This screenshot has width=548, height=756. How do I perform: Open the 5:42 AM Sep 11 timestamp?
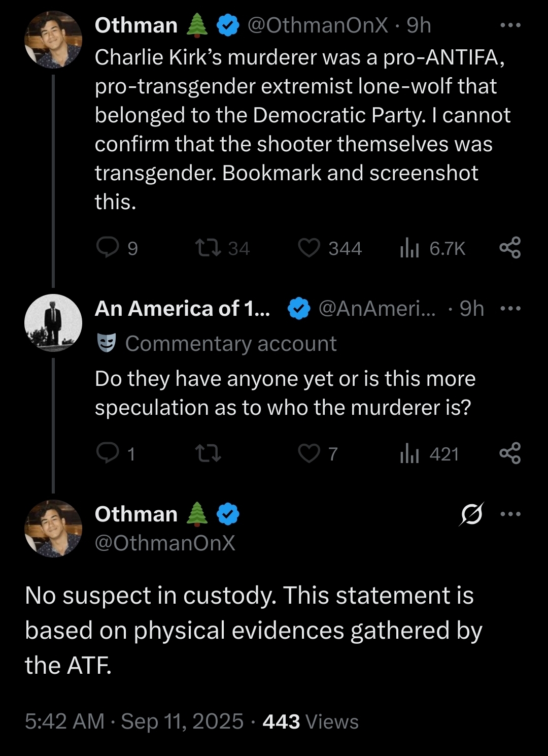pos(134,721)
